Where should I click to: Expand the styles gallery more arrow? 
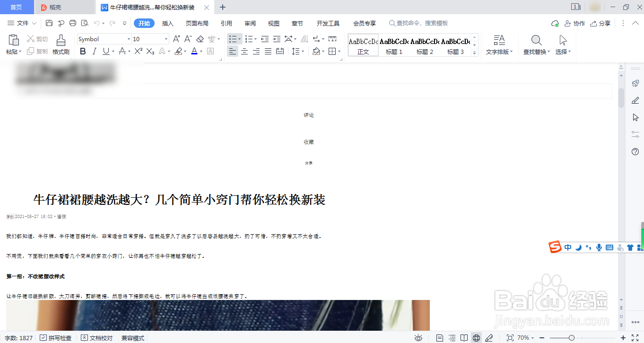475,53
